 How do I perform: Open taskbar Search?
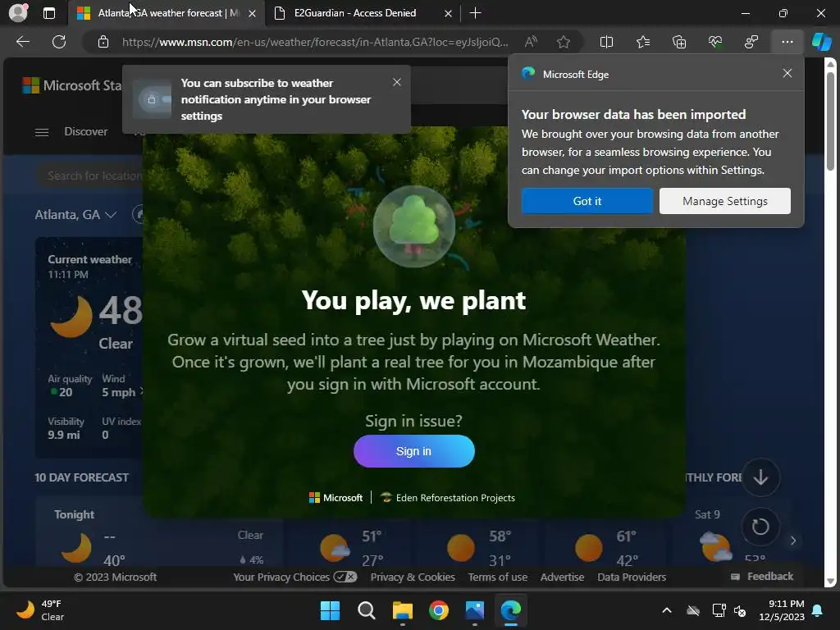(367, 610)
